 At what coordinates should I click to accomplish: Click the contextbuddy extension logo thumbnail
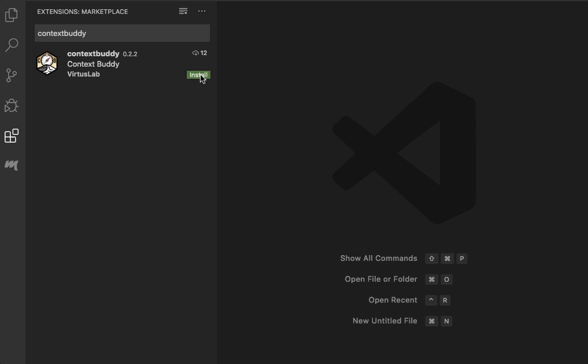(47, 63)
